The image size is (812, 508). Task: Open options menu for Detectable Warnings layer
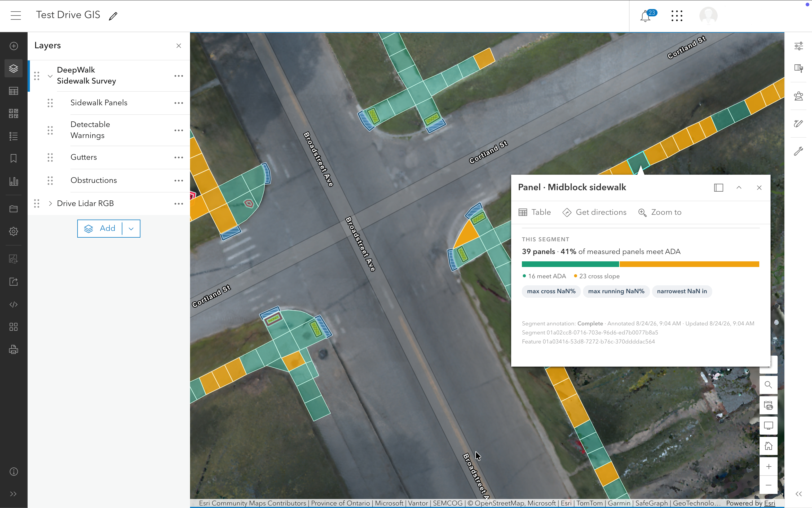[178, 130]
